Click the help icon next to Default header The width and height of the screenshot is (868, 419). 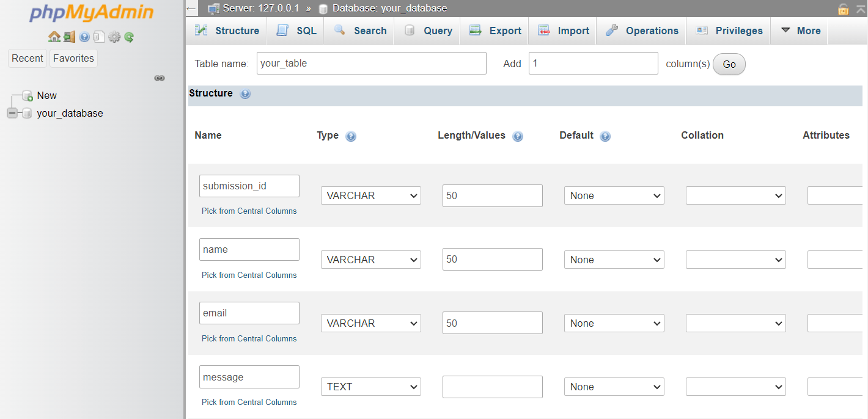tap(605, 136)
